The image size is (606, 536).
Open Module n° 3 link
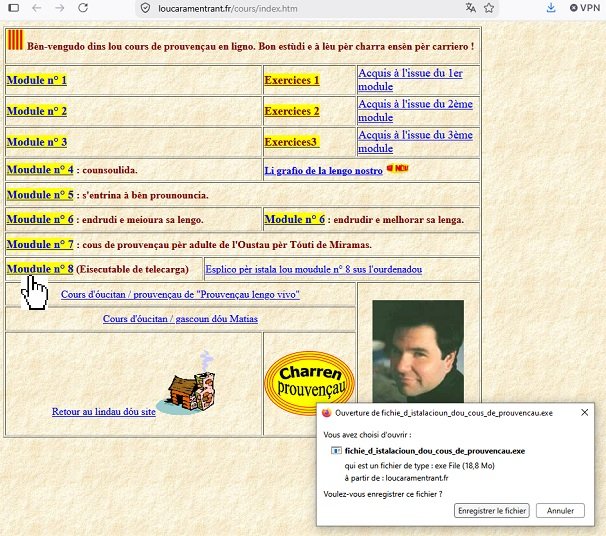point(37,142)
